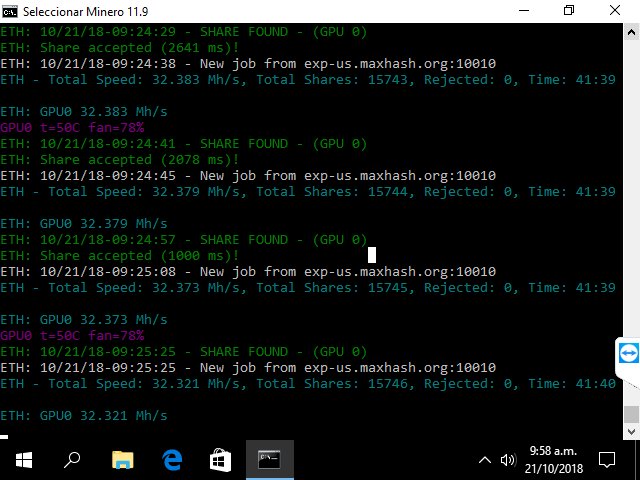The image size is (640, 480).
Task: Minimize the Minero 11.9 window
Action: tap(524, 11)
